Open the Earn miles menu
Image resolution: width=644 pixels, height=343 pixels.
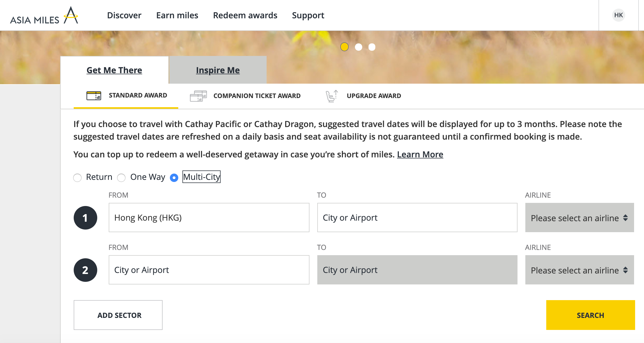177,15
